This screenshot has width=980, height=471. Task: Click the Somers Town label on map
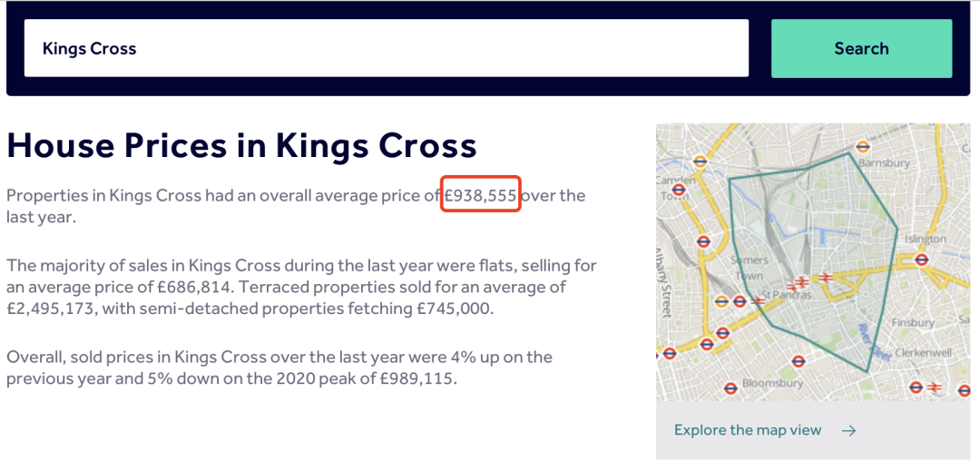749,268
